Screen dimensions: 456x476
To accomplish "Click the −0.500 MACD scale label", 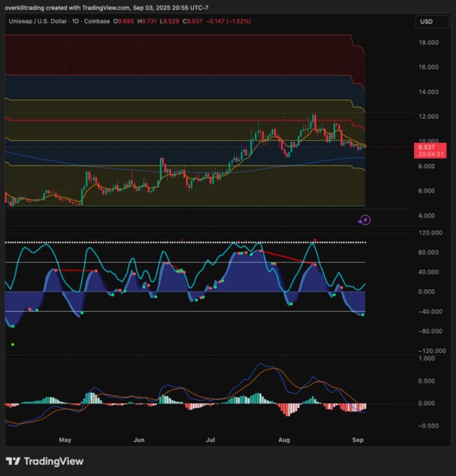I will click(x=428, y=426).
